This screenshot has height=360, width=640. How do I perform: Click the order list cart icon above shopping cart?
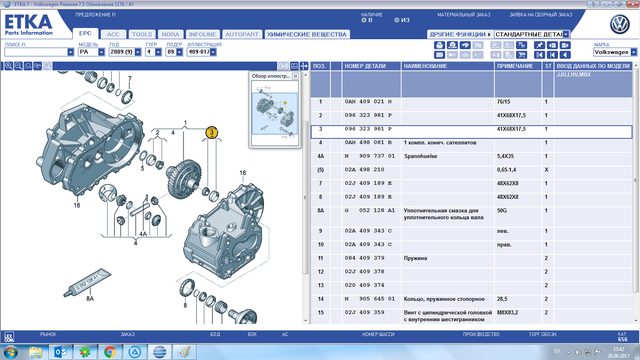(522, 45)
